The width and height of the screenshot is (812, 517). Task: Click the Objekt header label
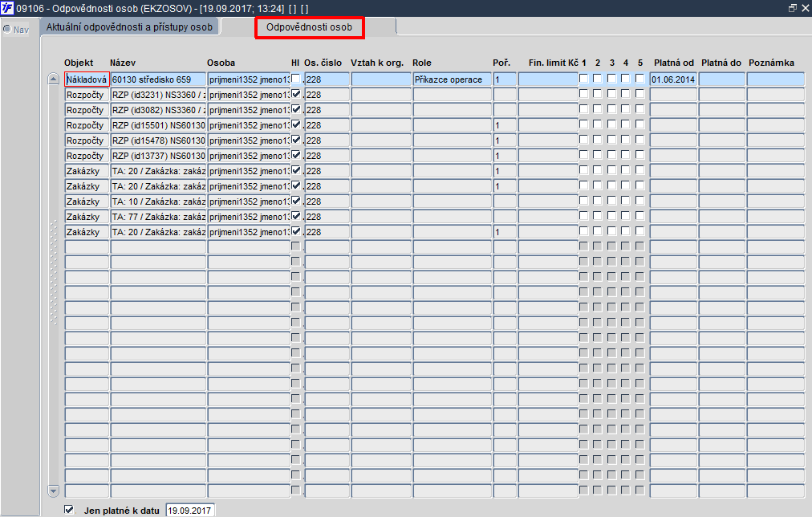(x=79, y=63)
